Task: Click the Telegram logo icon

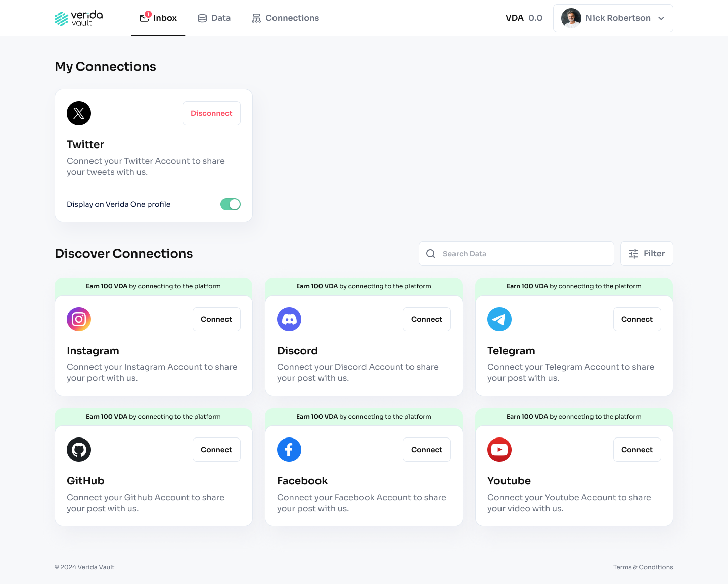Action: pos(499,319)
